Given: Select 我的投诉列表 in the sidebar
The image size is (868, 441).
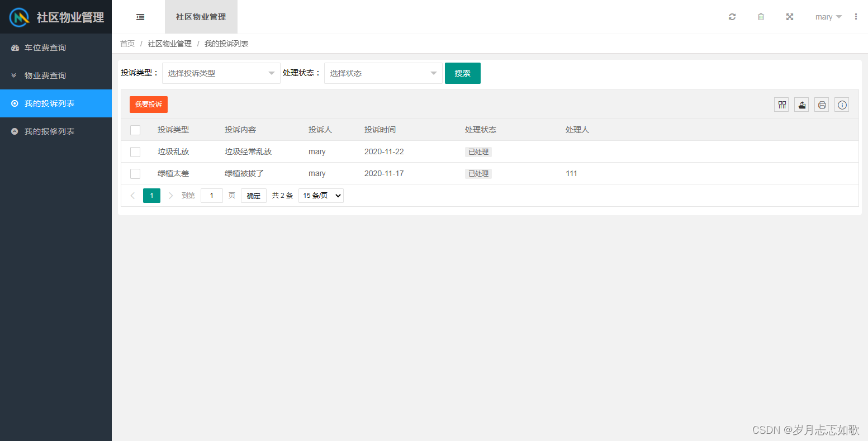Looking at the screenshot, I should tap(56, 103).
